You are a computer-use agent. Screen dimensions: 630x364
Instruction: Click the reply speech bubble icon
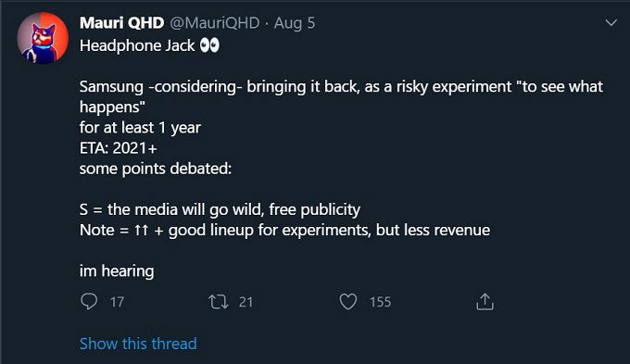(x=88, y=301)
